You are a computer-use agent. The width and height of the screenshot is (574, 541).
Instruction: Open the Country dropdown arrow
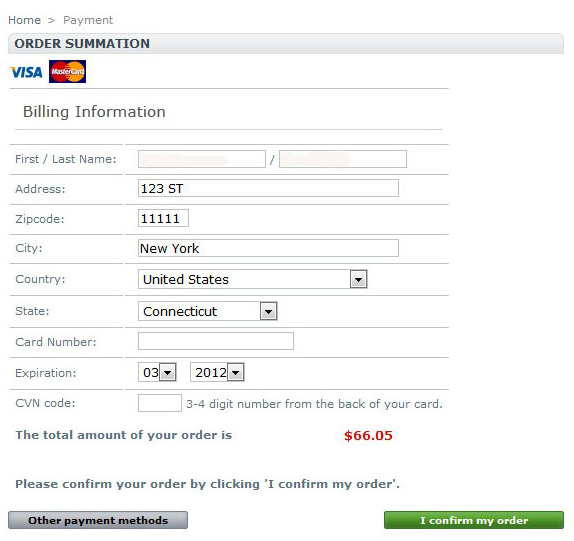358,280
